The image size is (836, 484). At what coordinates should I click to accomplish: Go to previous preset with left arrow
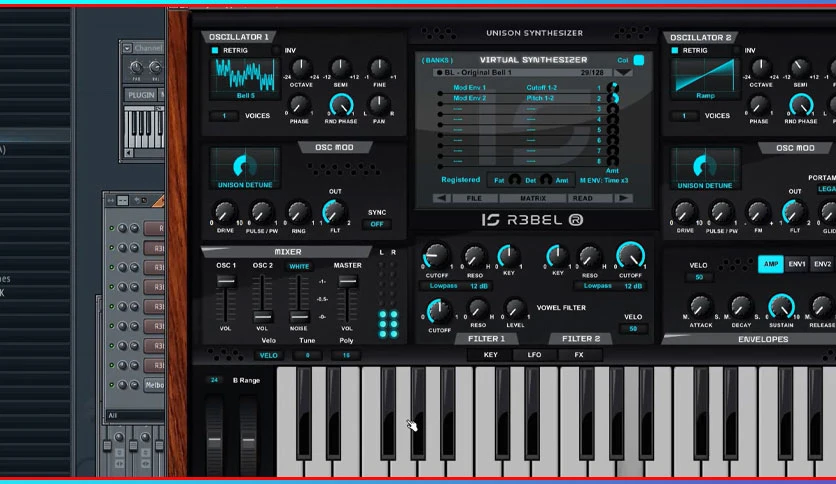(441, 198)
